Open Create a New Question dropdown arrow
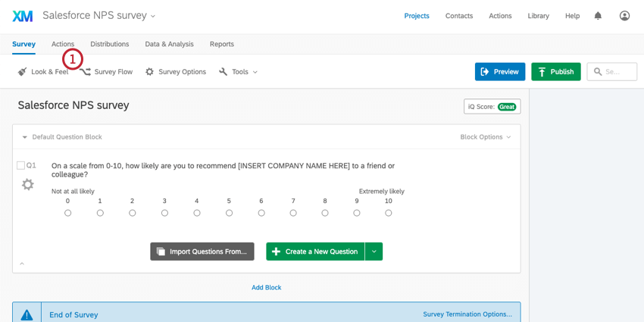 point(374,252)
